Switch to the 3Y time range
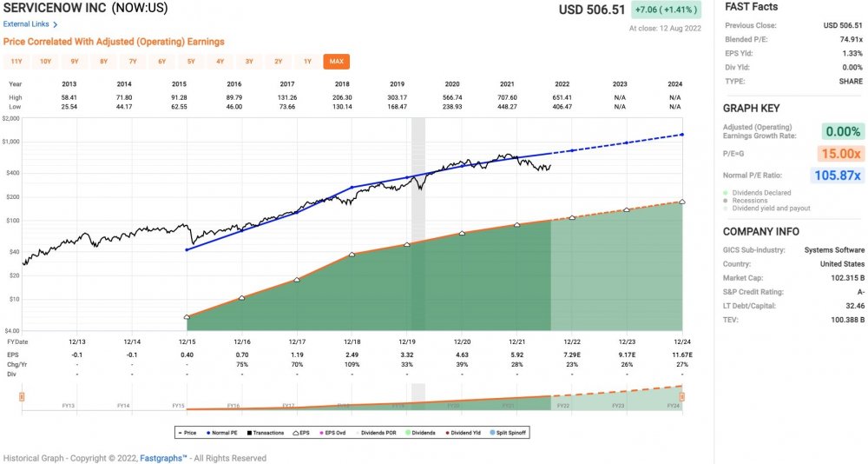Image resolution: width=868 pixels, height=464 pixels. point(249,62)
